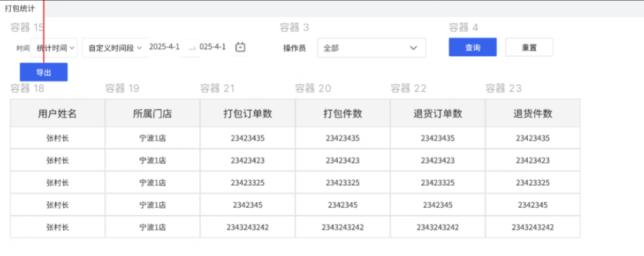
Task: Click the 退货件数 column header
Action: coord(532,114)
